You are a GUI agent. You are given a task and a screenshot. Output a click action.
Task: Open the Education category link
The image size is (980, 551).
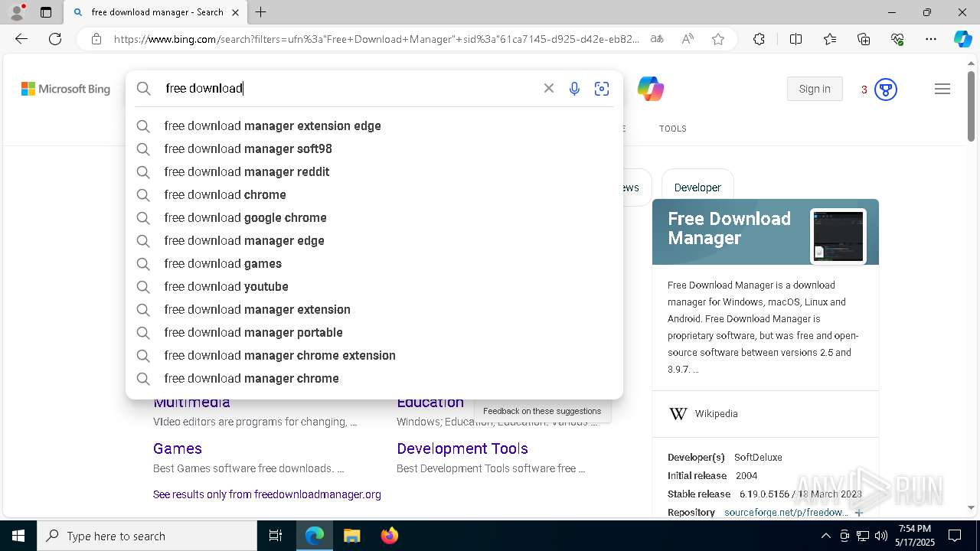(430, 403)
